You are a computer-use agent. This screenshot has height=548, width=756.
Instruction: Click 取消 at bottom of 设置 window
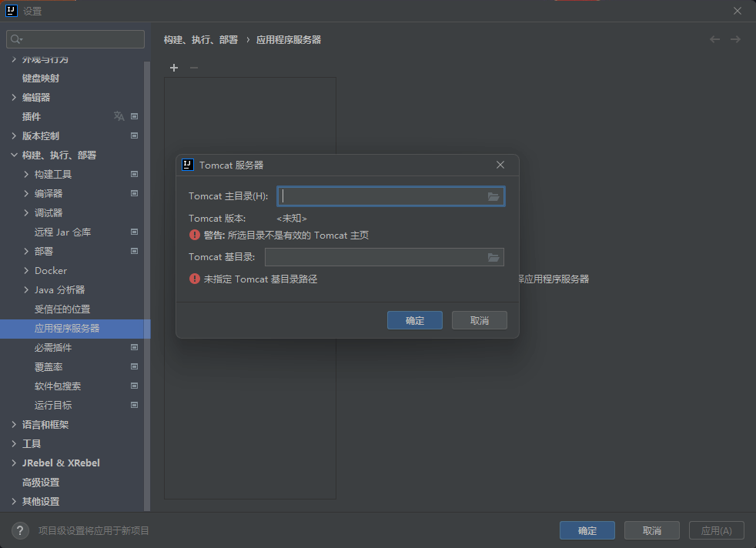[x=652, y=530]
